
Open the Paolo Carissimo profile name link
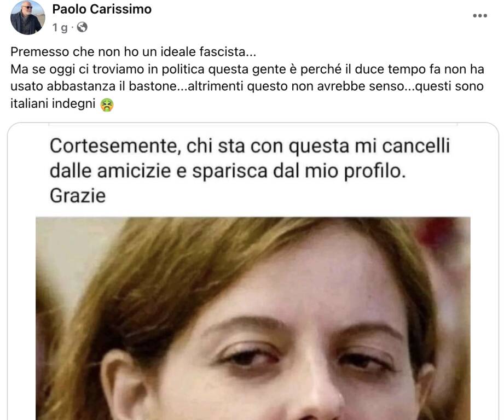click(102, 9)
